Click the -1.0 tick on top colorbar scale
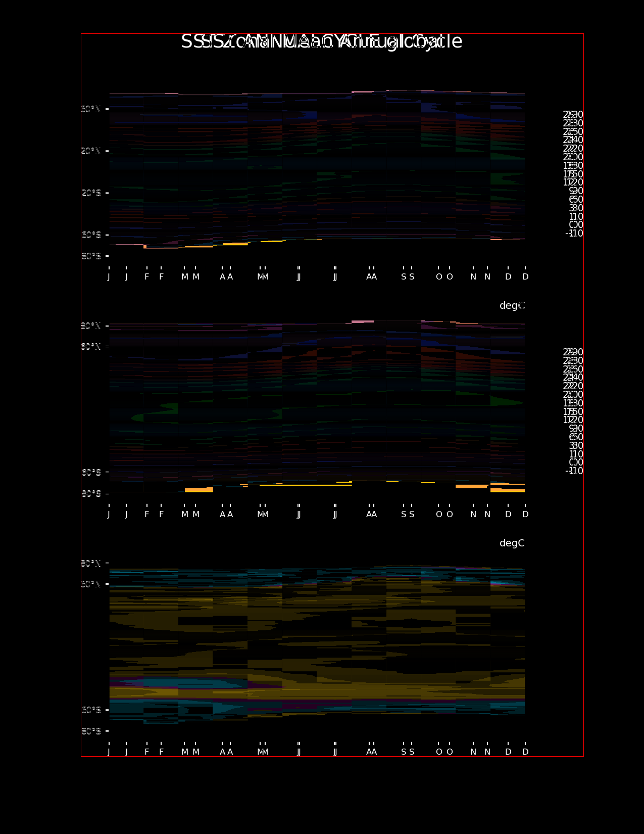This screenshot has width=644, height=834. tap(574, 234)
